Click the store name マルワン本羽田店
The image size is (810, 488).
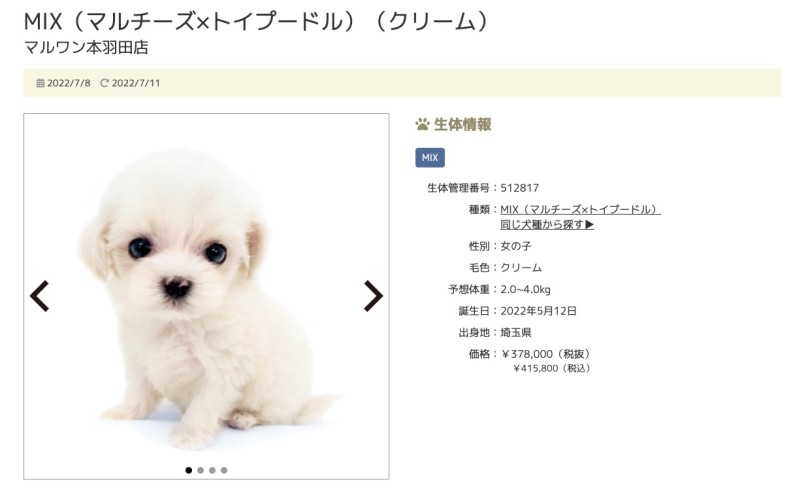[86, 48]
